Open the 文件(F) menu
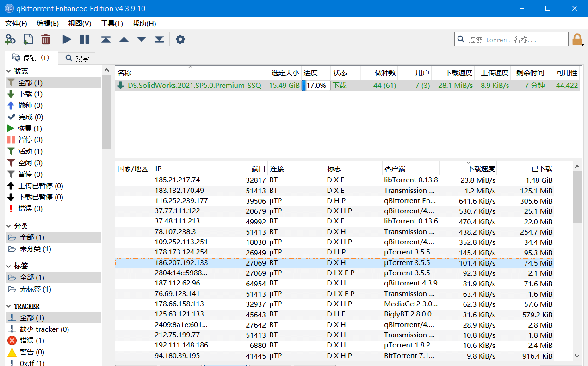Viewport: 588px width, 366px height. (x=16, y=24)
